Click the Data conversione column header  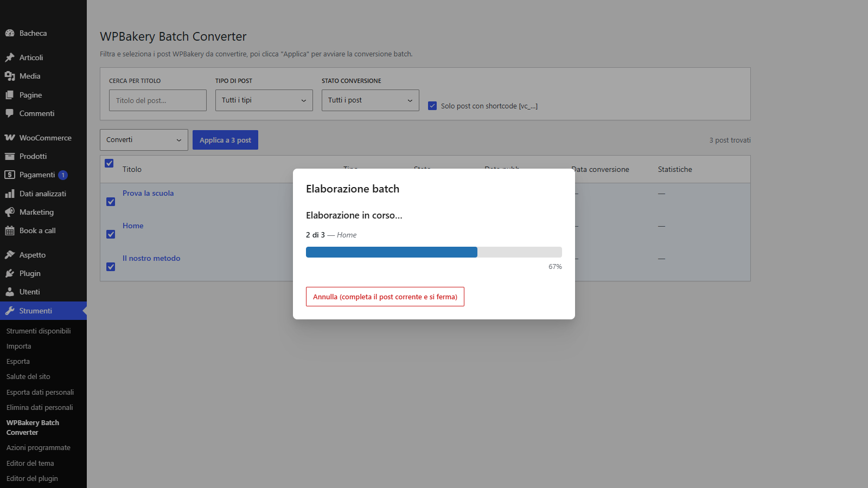601,169
